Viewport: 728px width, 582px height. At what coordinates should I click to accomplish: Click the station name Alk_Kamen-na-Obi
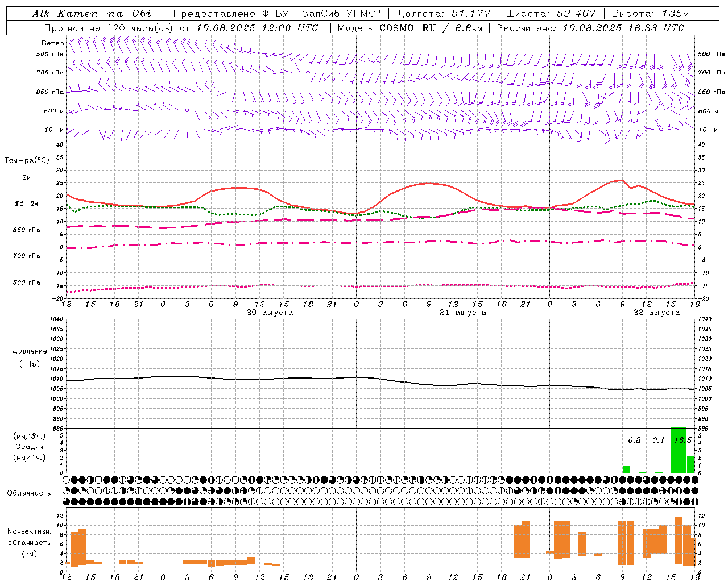(x=92, y=14)
